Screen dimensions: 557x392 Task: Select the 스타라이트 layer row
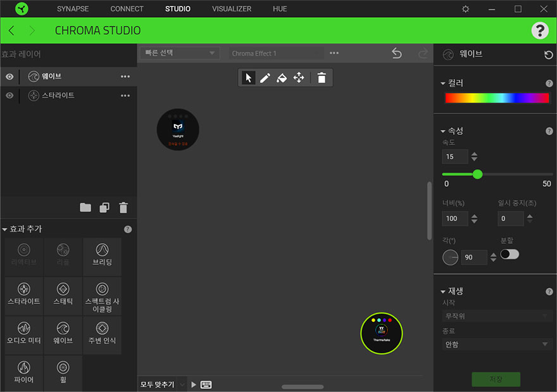(69, 95)
